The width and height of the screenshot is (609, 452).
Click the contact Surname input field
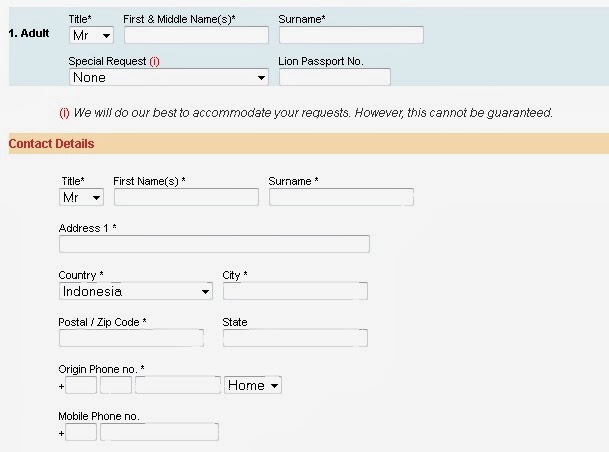[341, 197]
